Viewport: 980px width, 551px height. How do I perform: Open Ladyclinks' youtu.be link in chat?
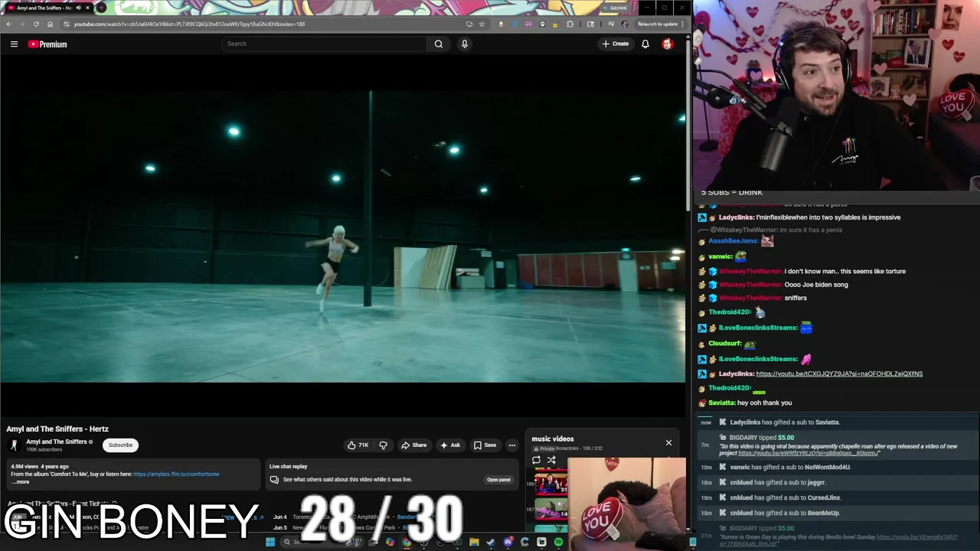[x=839, y=373]
